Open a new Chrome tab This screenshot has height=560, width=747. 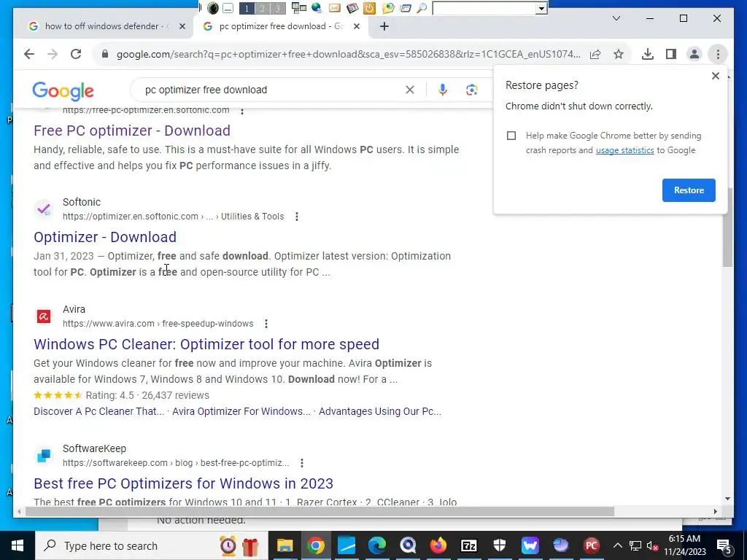point(384,26)
